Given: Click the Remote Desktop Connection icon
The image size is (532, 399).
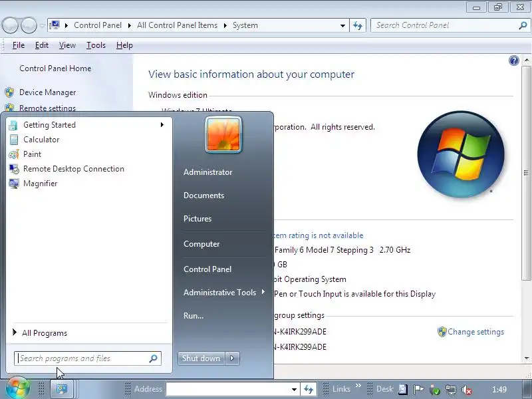Looking at the screenshot, I should pos(13,169).
